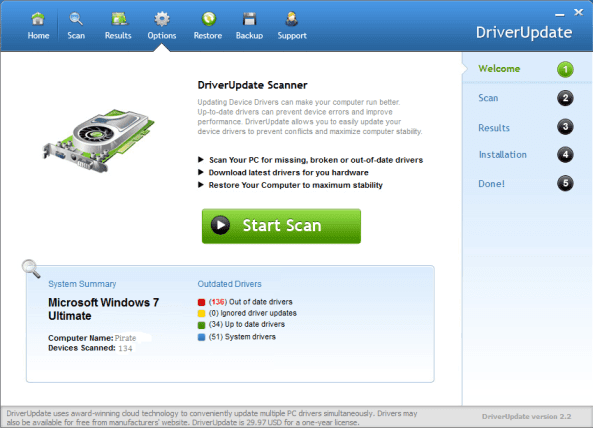The width and height of the screenshot is (593, 428).
Task: Click the step 2 number circle
Action: point(565,98)
